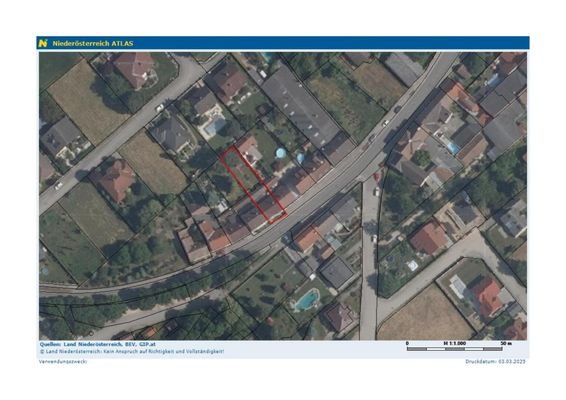The height and width of the screenshot is (400, 566).
Task: Click the 'Niederösterreich ATLAS' title text
Action: (93, 44)
